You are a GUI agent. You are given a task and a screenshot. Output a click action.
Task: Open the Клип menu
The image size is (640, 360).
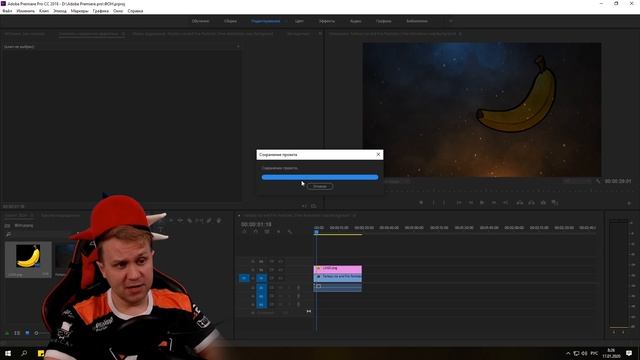pyautogui.click(x=44, y=11)
